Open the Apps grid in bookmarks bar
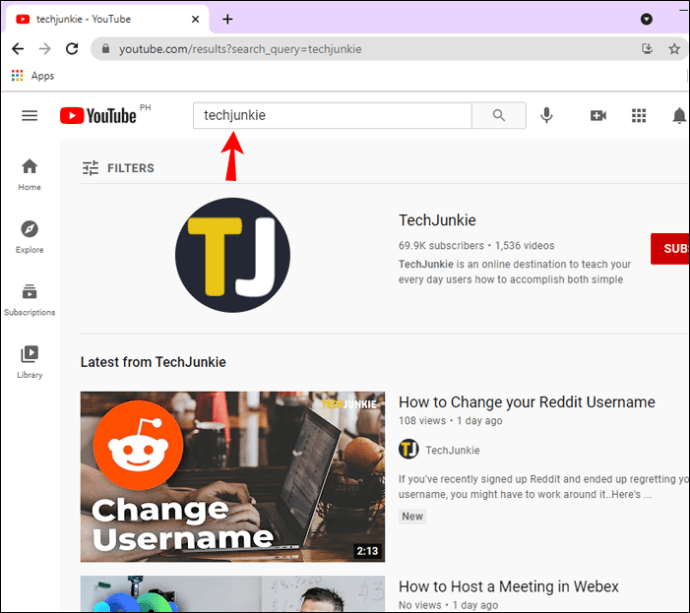This screenshot has width=690, height=613. click(17, 76)
